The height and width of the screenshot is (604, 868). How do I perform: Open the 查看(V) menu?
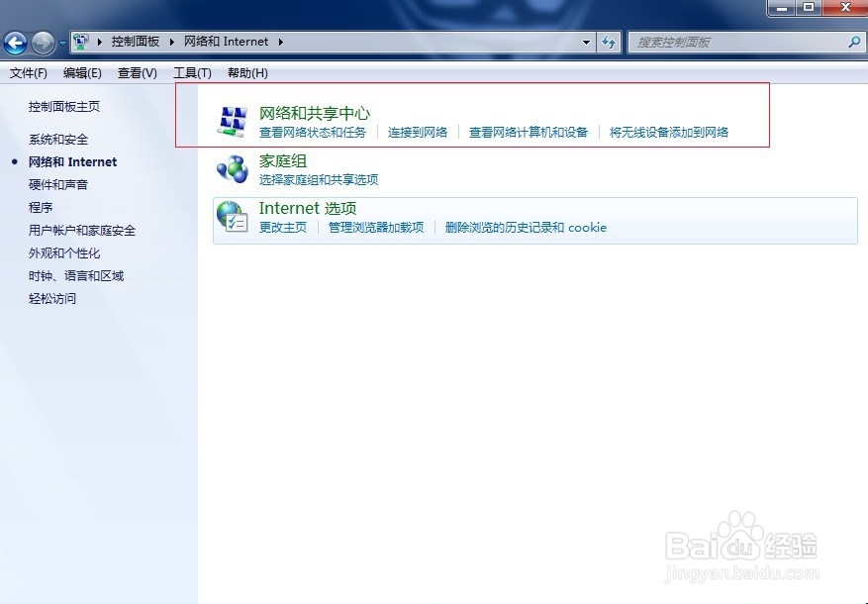pyautogui.click(x=137, y=72)
